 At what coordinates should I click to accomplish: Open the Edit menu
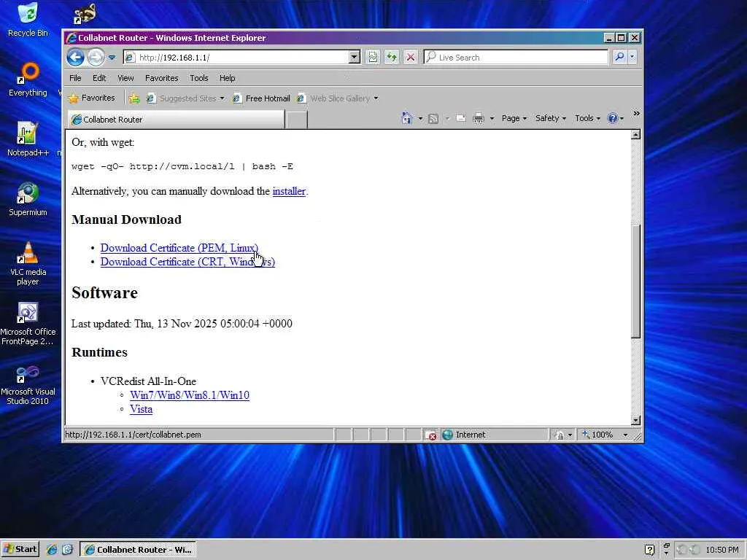pyautogui.click(x=99, y=78)
